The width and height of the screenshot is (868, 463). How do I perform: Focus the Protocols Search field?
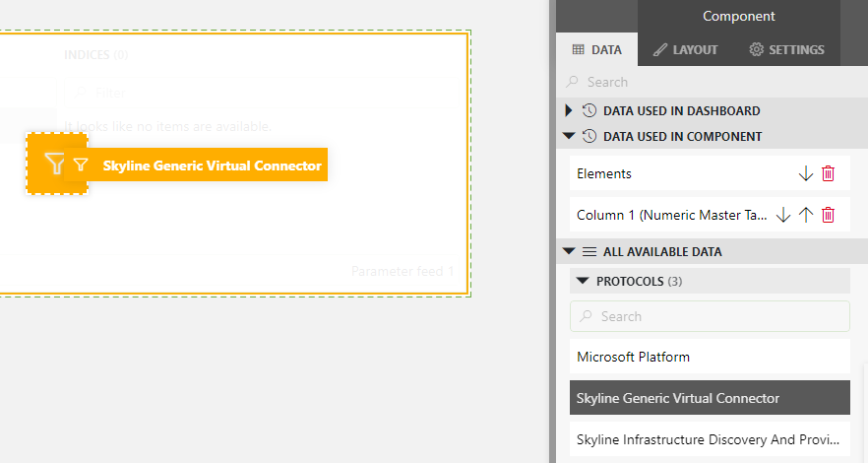[x=710, y=316]
